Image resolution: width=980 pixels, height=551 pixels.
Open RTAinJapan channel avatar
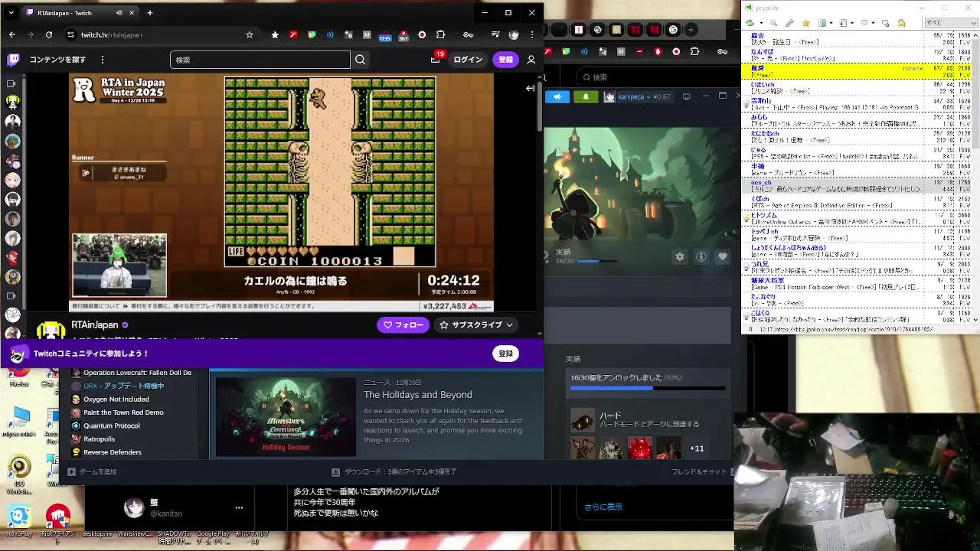tap(51, 330)
